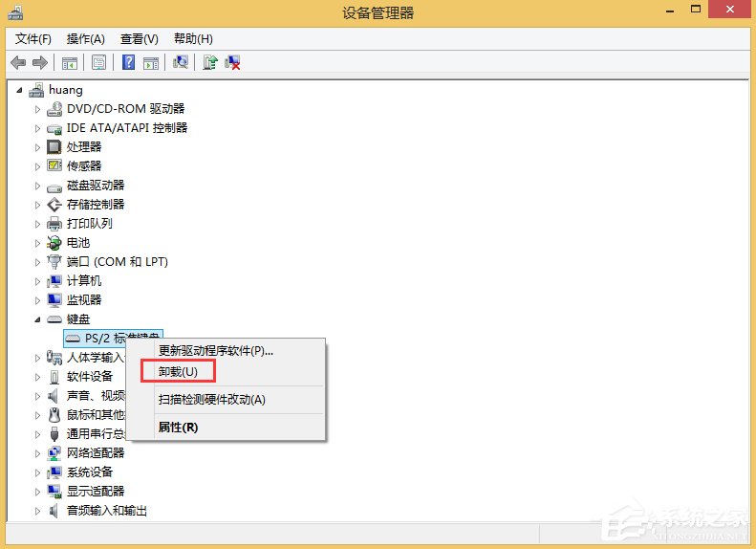Viewport: 756px width, 549px height.
Task: Select the PS/2 标准键盘 device
Action: click(113, 339)
